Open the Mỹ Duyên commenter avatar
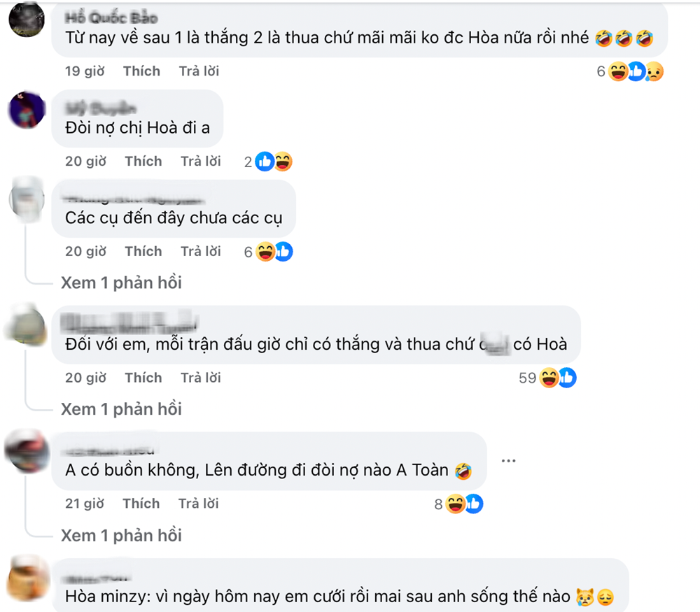Screen dimensions: 700x612 pos(26,111)
